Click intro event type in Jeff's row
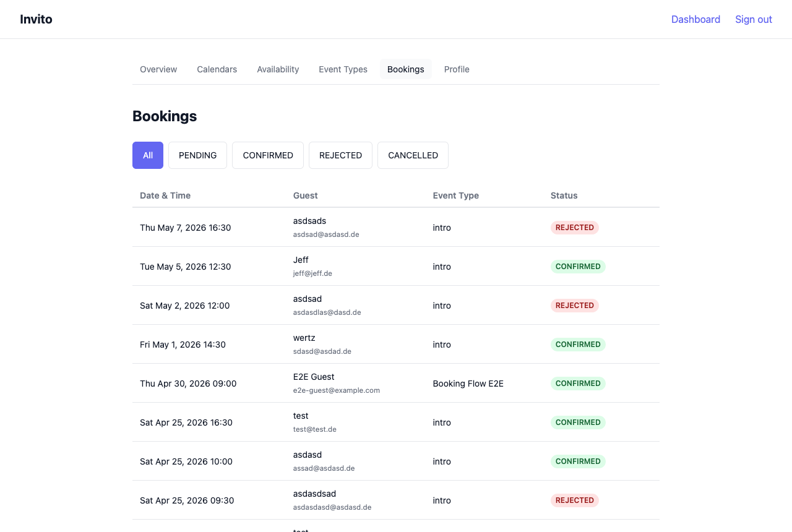The width and height of the screenshot is (792, 532). [x=442, y=267]
